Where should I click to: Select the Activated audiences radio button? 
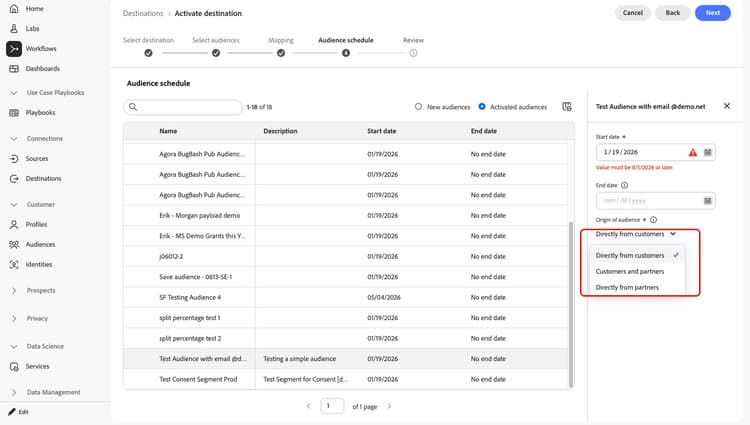pos(482,107)
